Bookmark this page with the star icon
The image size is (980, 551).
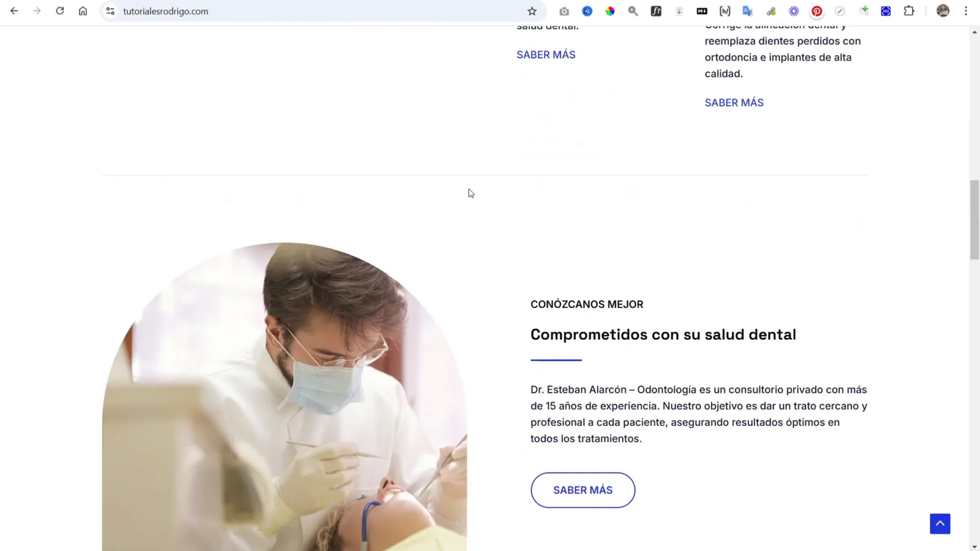coord(532,11)
